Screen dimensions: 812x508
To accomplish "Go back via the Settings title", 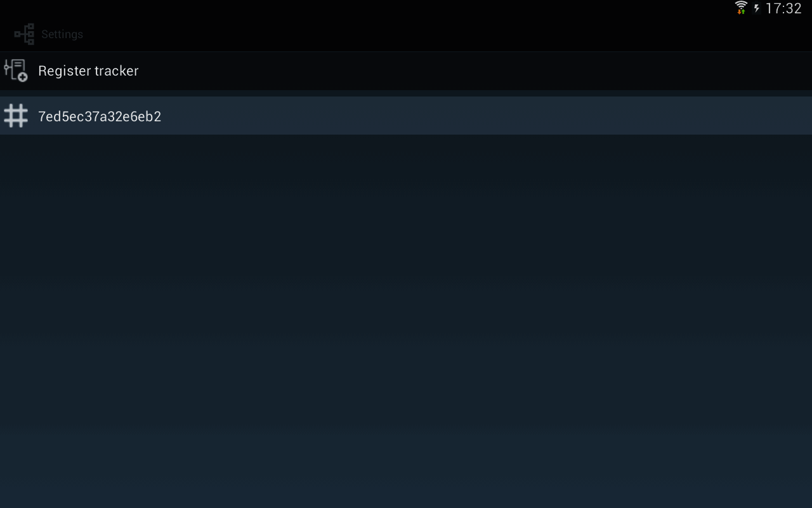I will pyautogui.click(x=62, y=34).
